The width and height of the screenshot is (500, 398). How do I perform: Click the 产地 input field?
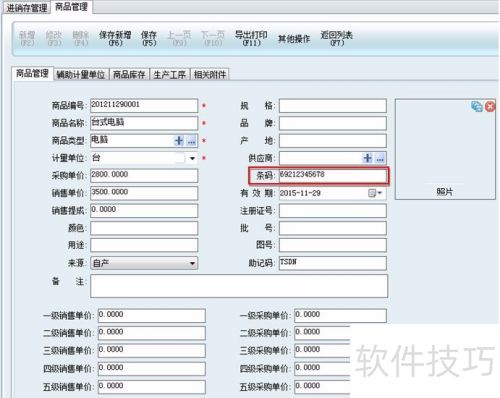[x=333, y=141]
